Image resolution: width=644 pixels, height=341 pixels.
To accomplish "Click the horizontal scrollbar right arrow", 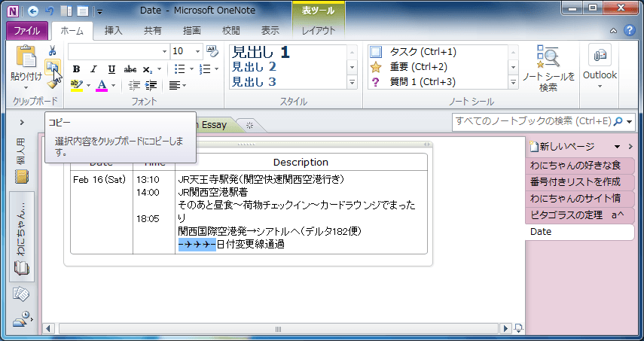I will [x=505, y=329].
